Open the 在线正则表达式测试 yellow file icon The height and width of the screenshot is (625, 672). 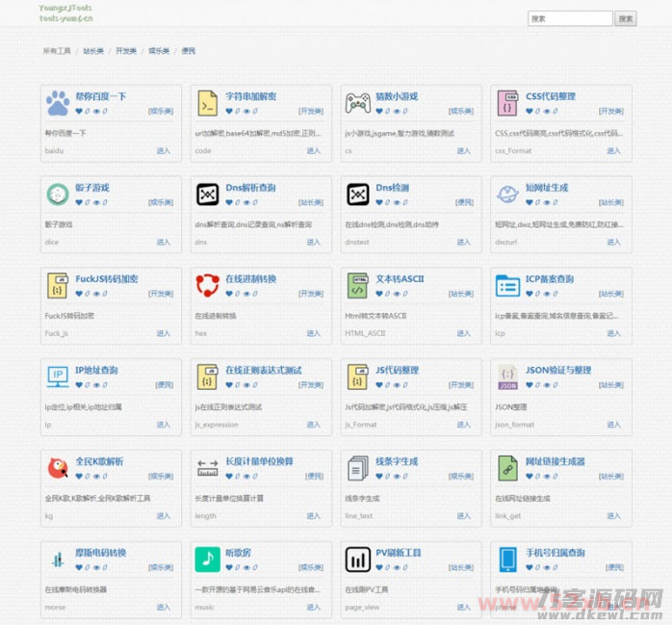pyautogui.click(x=208, y=378)
